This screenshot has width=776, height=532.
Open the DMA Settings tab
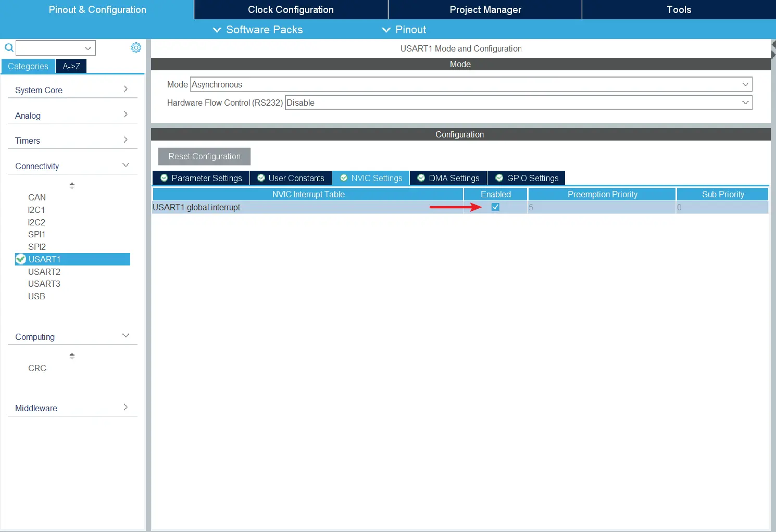pyautogui.click(x=448, y=178)
